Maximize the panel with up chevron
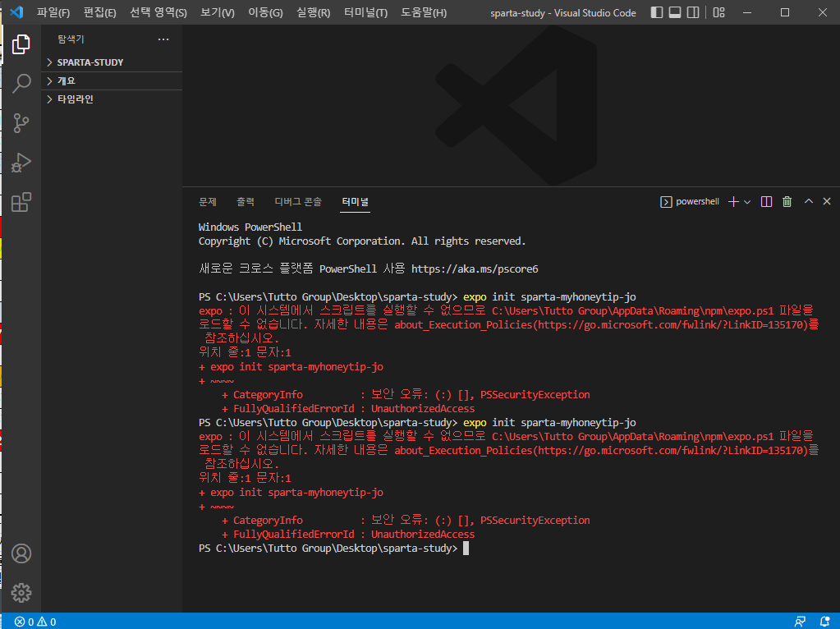840x629 pixels. (x=809, y=201)
